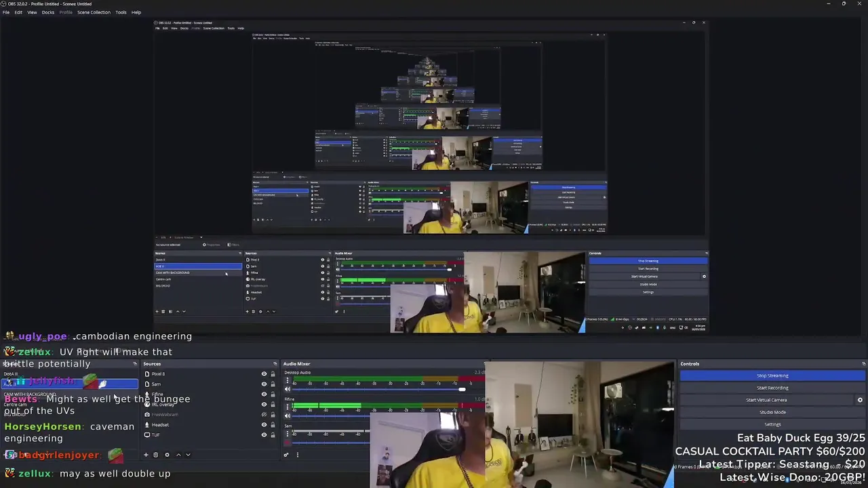Select the Headset source row
The height and width of the screenshot is (488, 868).
pyautogui.click(x=210, y=425)
